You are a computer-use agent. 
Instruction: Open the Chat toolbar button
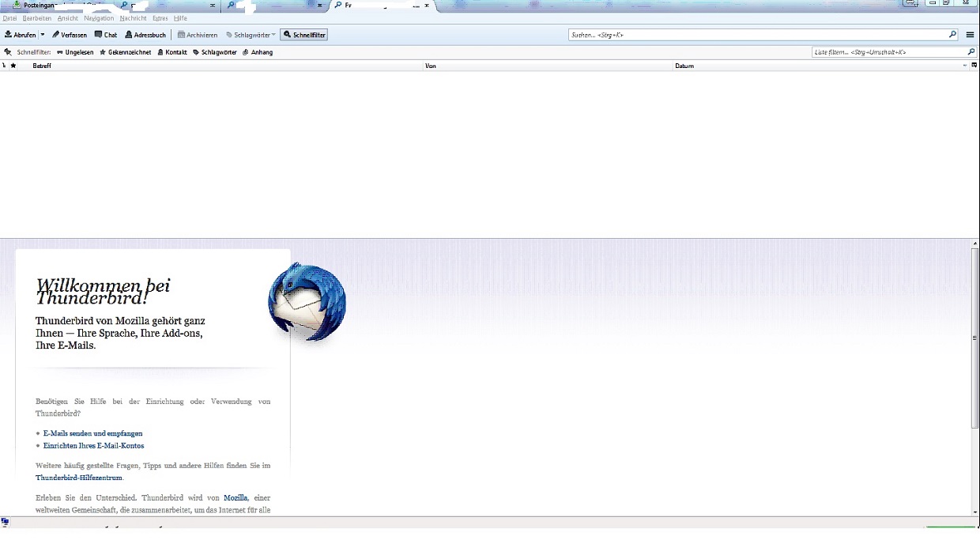(x=106, y=35)
